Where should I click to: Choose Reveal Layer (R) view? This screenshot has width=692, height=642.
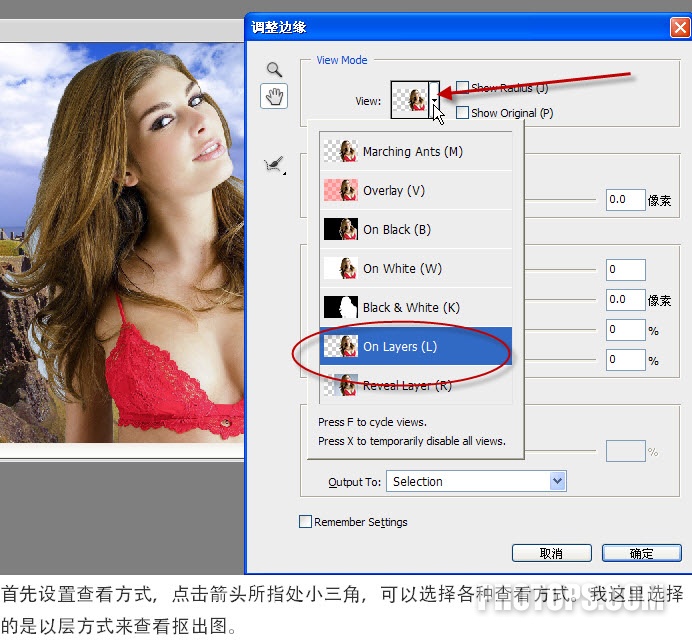[x=416, y=385]
